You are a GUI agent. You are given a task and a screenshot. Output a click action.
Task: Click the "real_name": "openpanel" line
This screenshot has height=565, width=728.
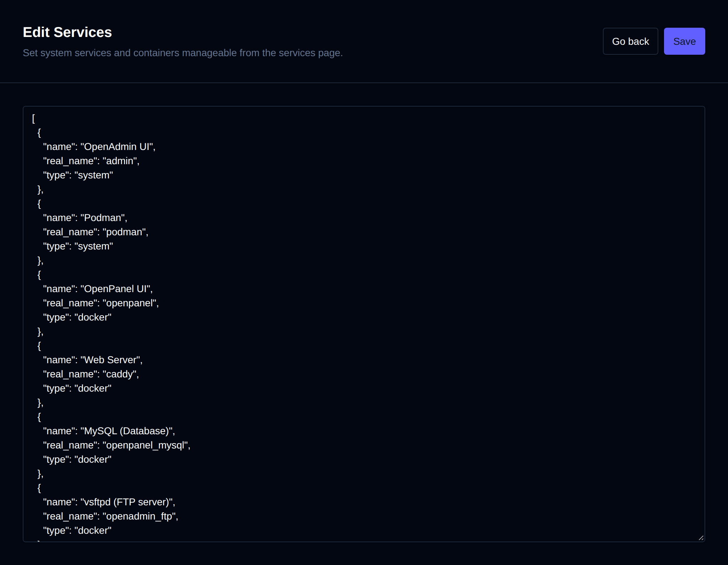click(101, 303)
